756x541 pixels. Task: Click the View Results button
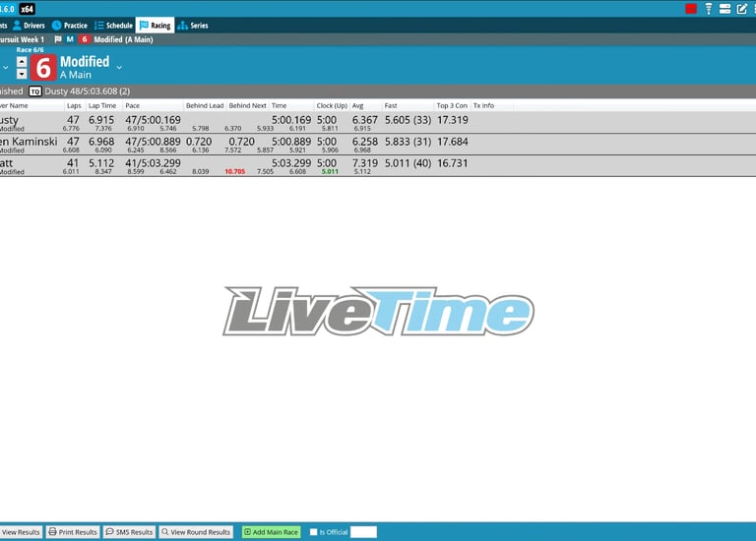(x=21, y=532)
